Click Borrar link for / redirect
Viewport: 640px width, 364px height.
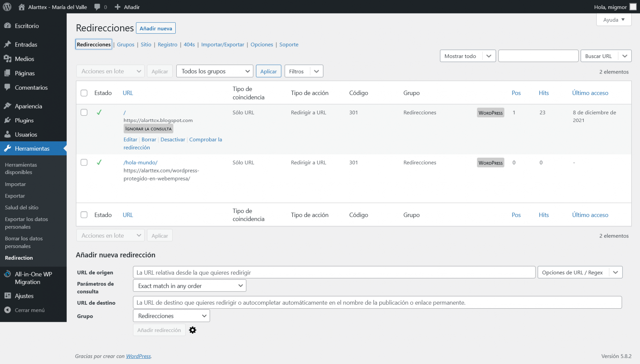[x=149, y=140]
